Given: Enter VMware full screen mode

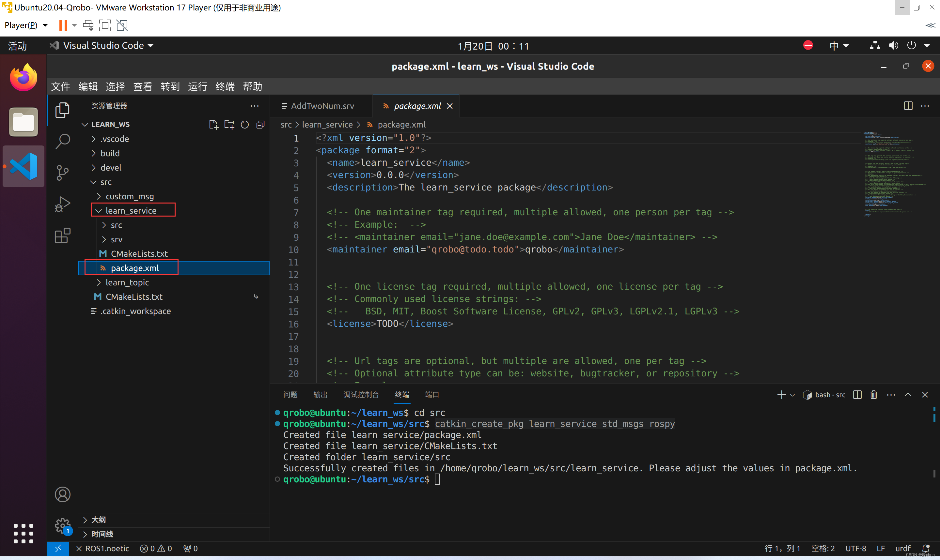Looking at the screenshot, I should point(105,25).
